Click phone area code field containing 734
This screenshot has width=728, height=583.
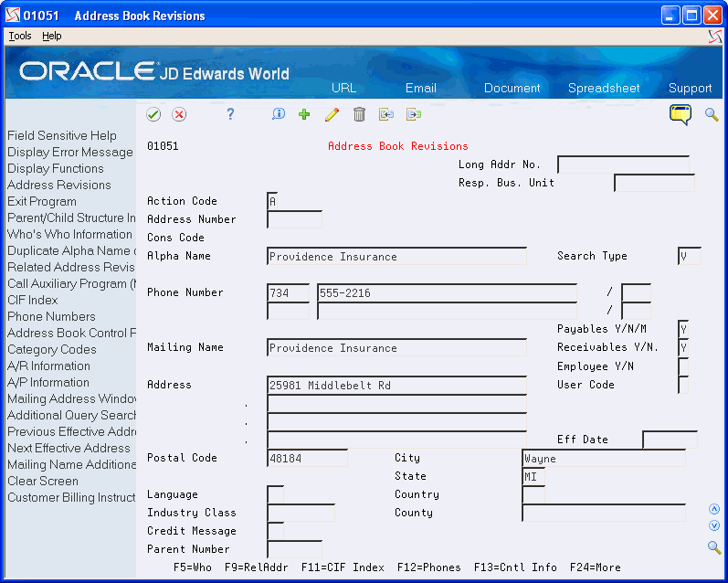pos(289,292)
